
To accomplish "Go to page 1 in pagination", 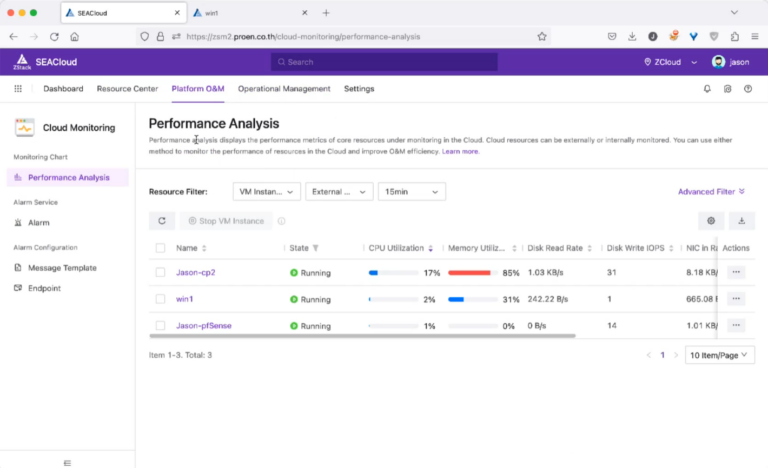I will [662, 355].
